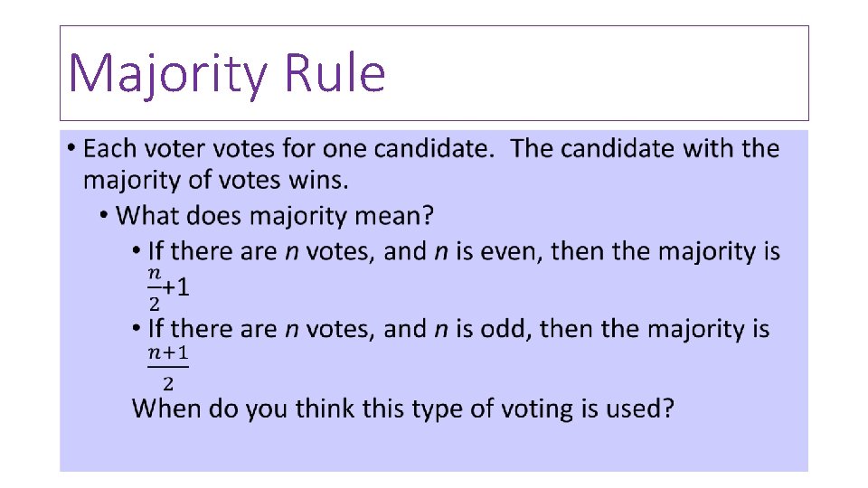Image resolution: width=868 pixels, height=488 pixels.
Task: Click the bullet dot before the "n is odd" line
Action: point(137,329)
